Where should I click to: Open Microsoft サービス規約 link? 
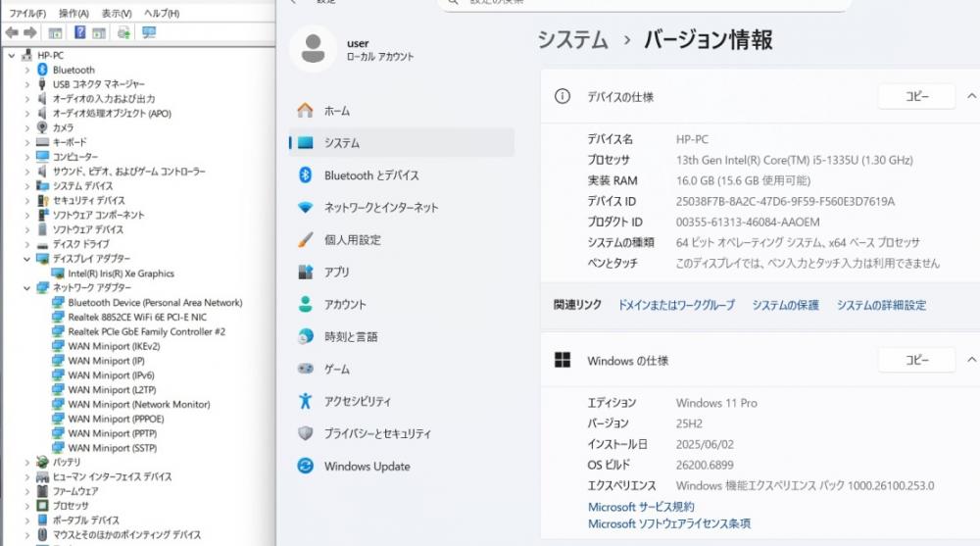(641, 507)
